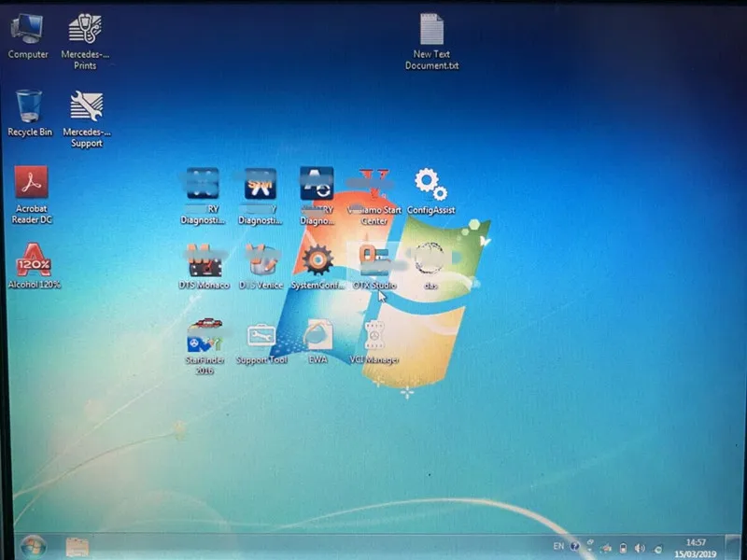Open the VCI Manager shortcut
The width and height of the screenshot is (747, 560).
374,342
